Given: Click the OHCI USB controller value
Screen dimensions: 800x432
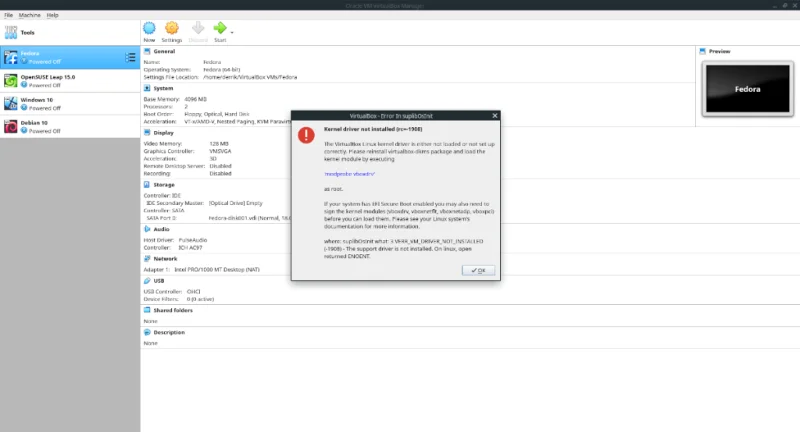Looking at the screenshot, I should tap(193, 292).
